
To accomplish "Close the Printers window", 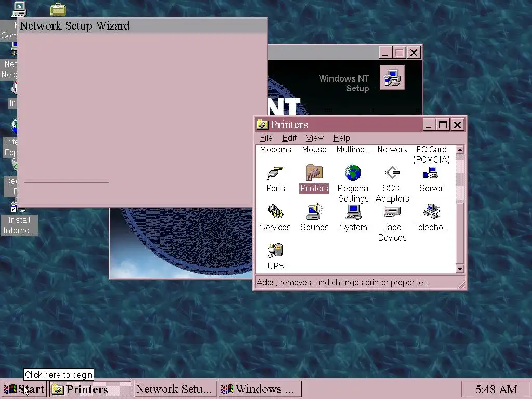I will [457, 125].
